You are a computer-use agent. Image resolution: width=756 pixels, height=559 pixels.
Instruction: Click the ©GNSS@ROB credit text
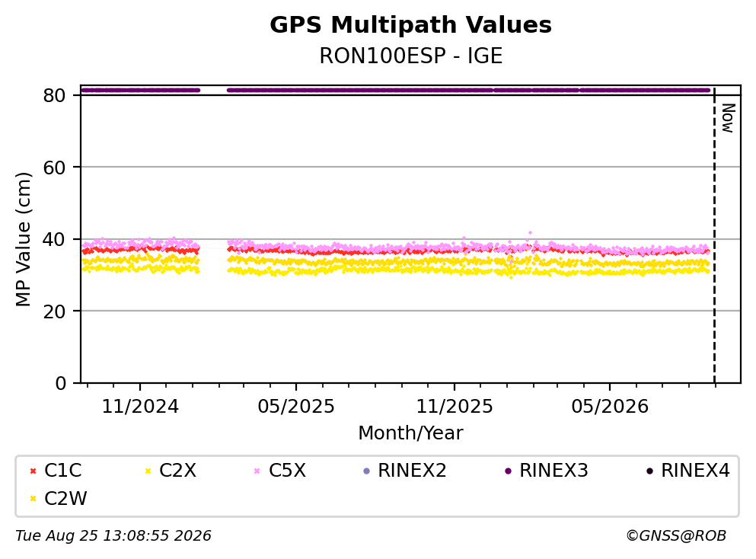click(676, 535)
